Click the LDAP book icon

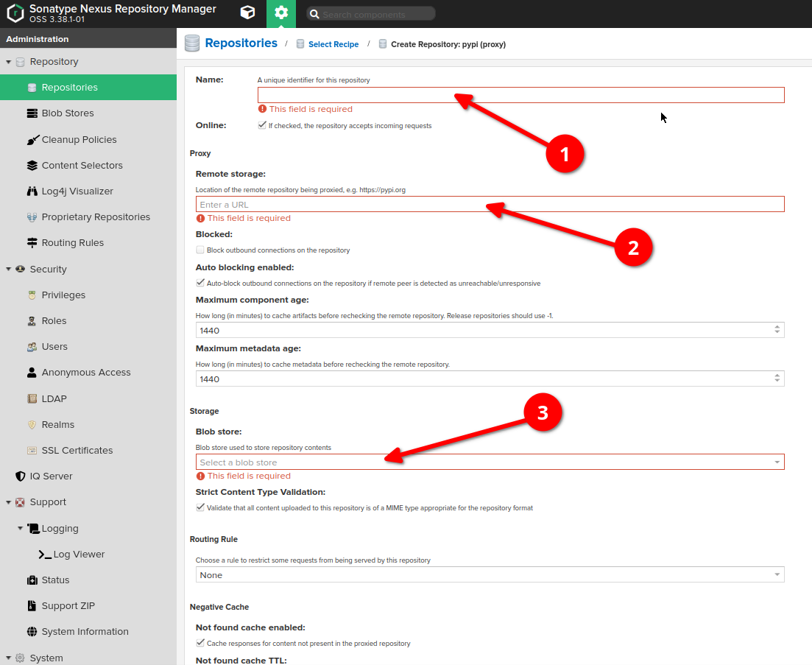pyautogui.click(x=32, y=399)
